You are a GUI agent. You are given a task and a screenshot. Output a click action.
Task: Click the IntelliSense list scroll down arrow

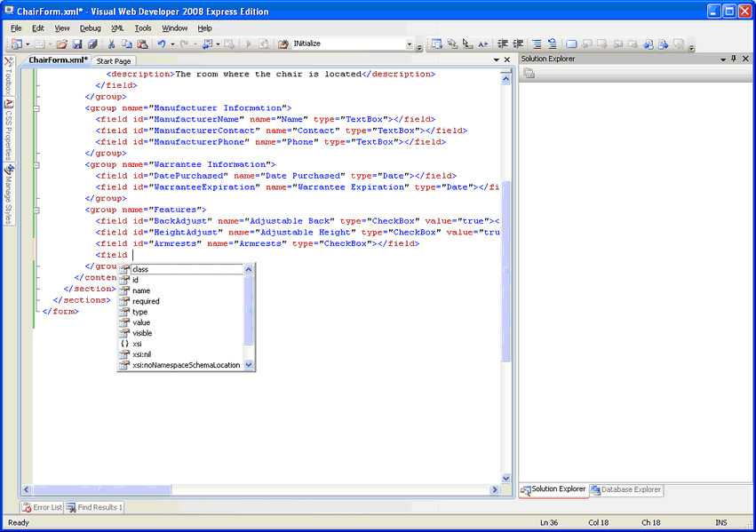coord(249,365)
